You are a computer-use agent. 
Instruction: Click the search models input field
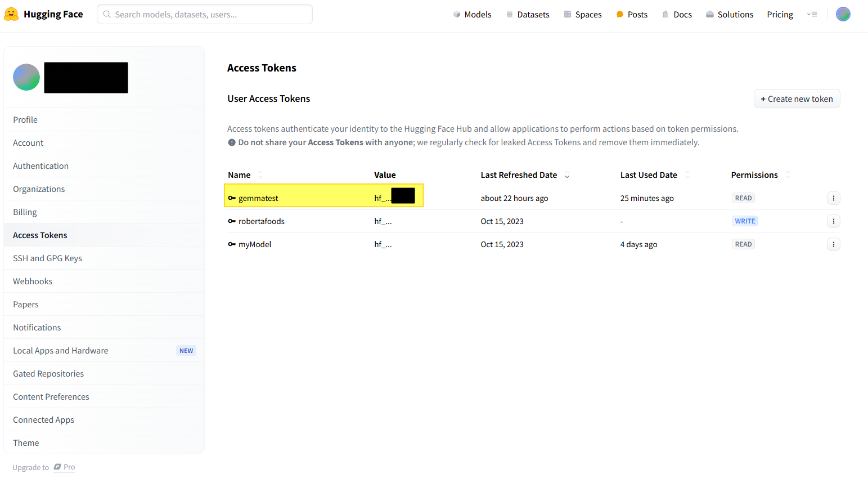click(205, 14)
